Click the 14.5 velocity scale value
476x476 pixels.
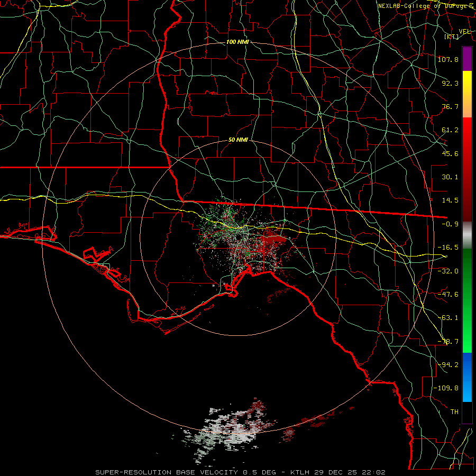click(x=450, y=200)
